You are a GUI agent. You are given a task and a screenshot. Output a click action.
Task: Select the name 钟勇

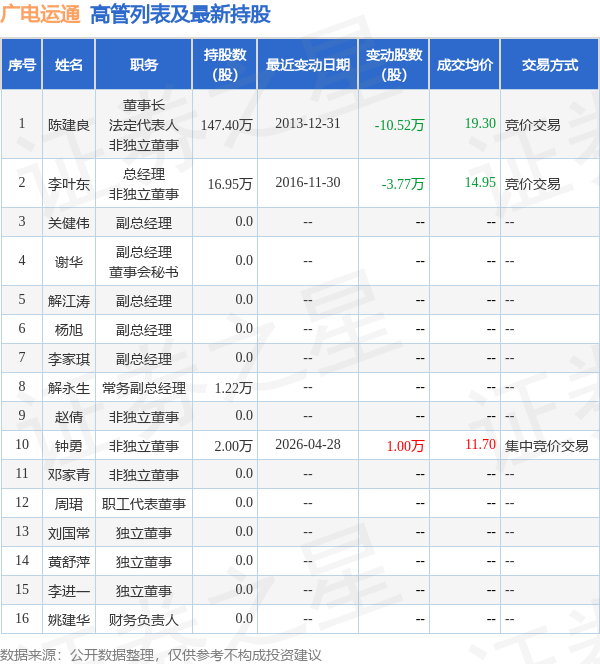(x=69, y=445)
